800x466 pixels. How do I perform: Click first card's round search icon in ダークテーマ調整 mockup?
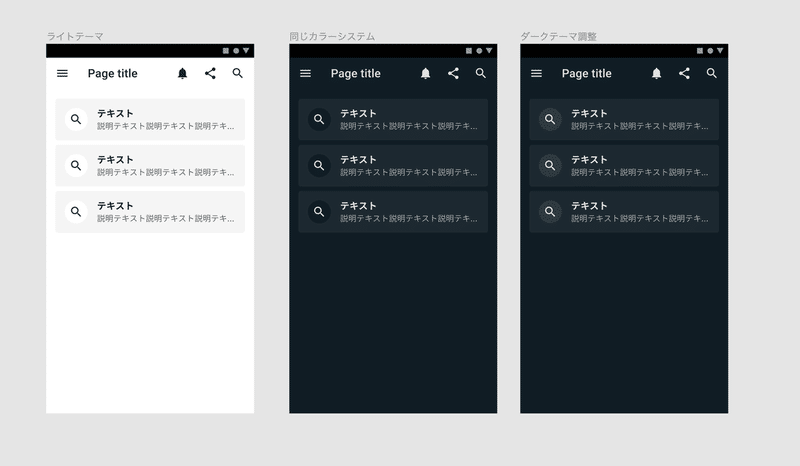tap(550, 119)
